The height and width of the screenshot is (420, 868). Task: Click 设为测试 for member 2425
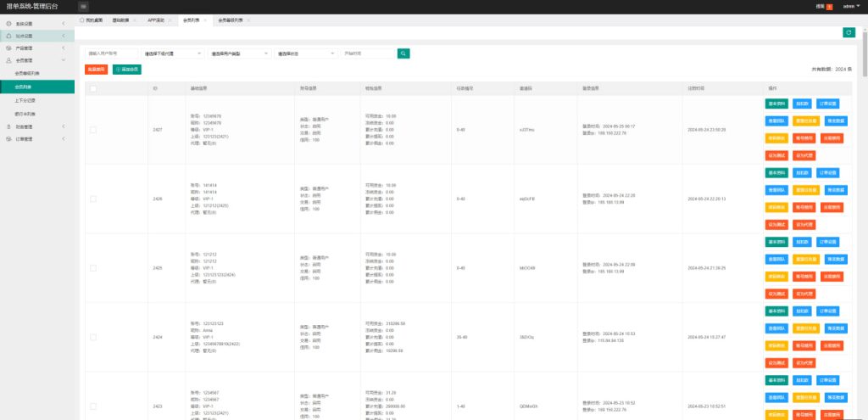(776, 294)
